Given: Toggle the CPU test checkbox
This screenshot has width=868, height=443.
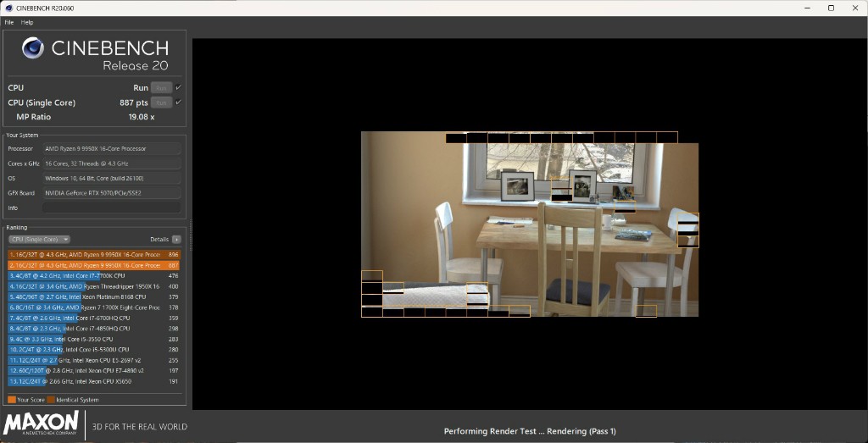Looking at the screenshot, I should click(179, 87).
